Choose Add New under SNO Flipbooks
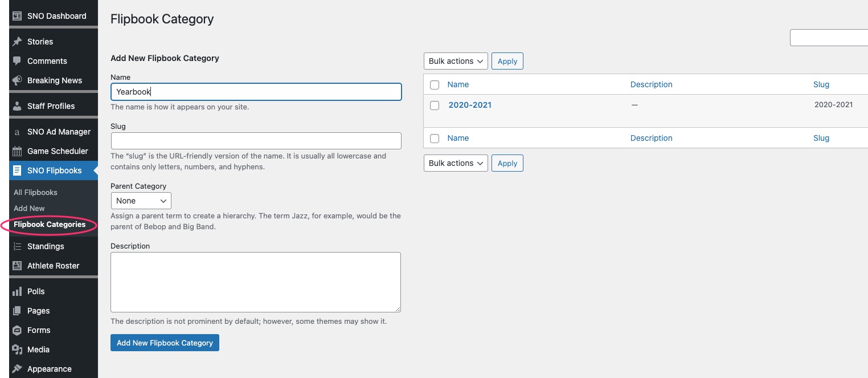This screenshot has width=868, height=378. coord(29,208)
